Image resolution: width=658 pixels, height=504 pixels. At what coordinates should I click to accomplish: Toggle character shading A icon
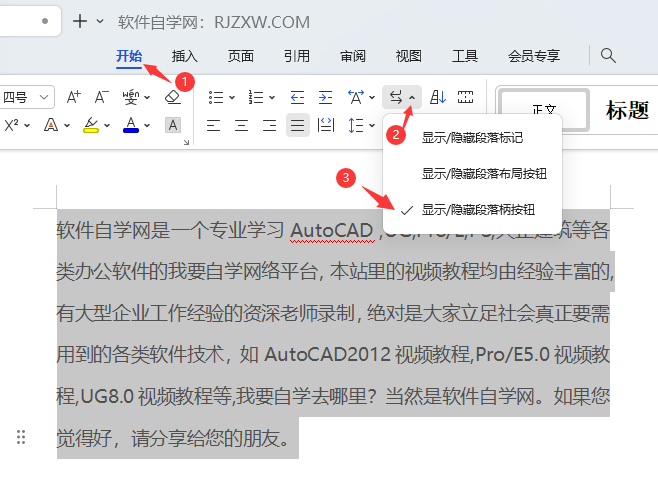point(172,125)
